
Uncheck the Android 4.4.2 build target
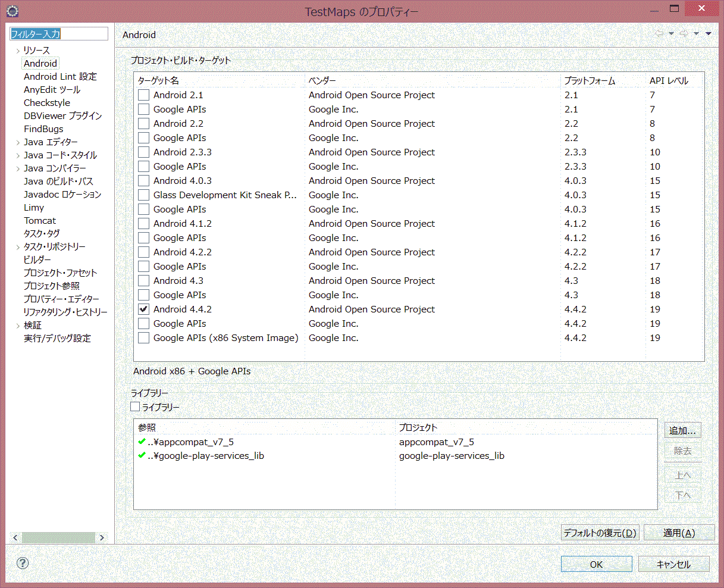pos(143,309)
